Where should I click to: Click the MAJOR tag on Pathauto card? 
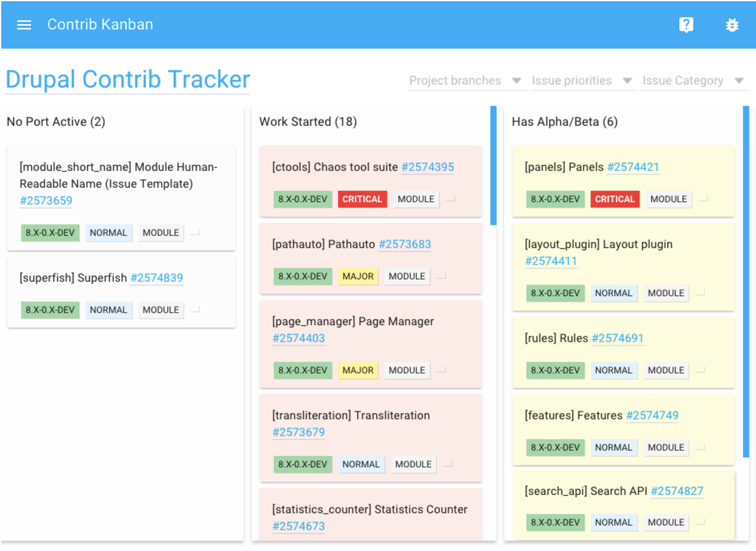358,276
